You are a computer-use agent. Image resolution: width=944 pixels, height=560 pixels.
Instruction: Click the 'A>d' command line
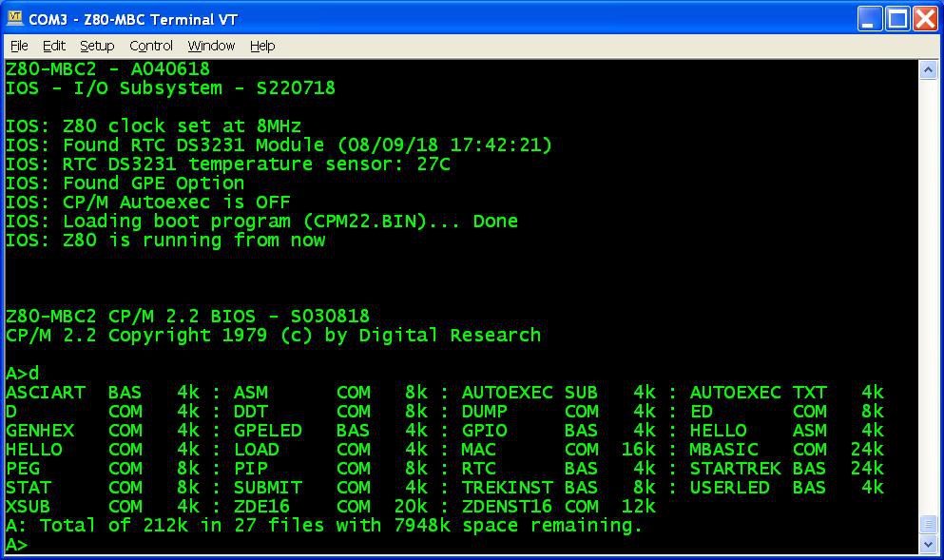[x=22, y=374]
